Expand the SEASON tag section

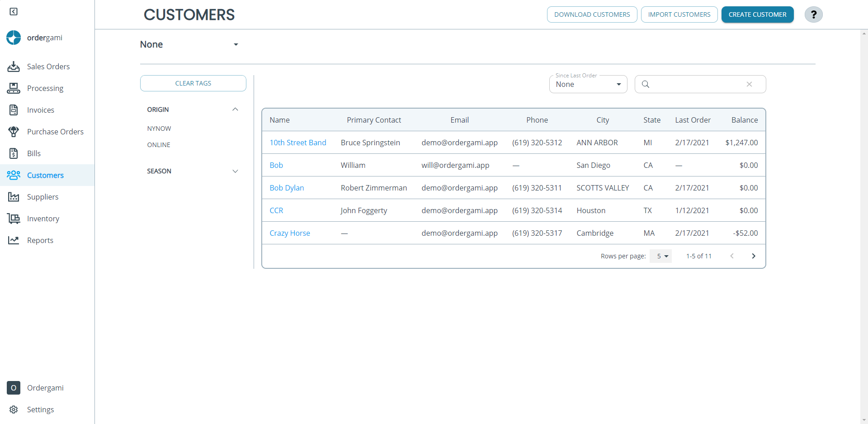(x=235, y=171)
